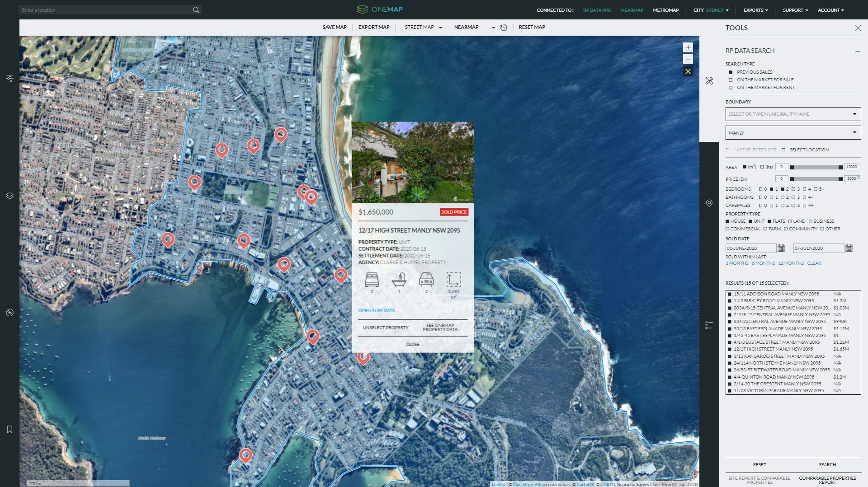Enable the ON THE MARKET FOR SALE option
The height and width of the screenshot is (487, 868).
(x=731, y=80)
